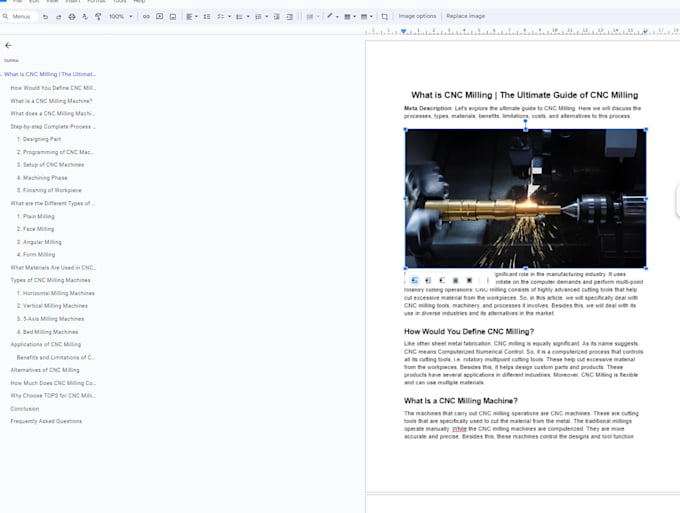Click the Add comment icon
Image resolution: width=680 pixels, height=513 pixels.
(160, 16)
